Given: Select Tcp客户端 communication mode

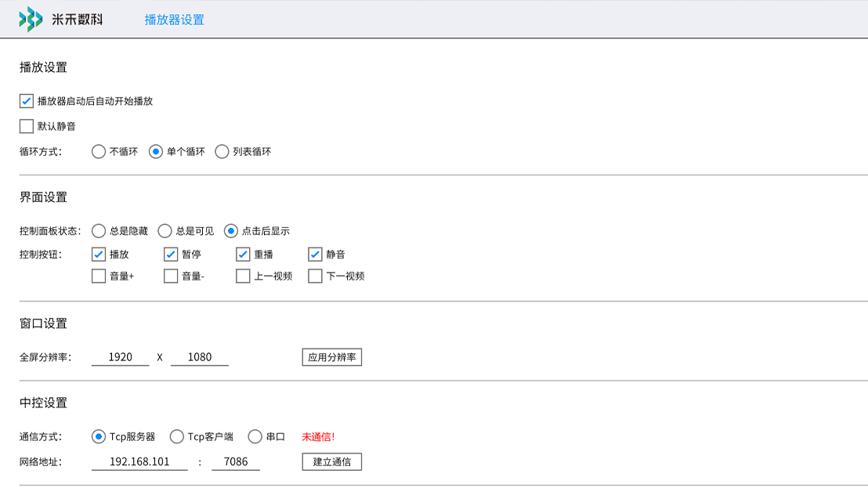Looking at the screenshot, I should pyautogui.click(x=177, y=437).
